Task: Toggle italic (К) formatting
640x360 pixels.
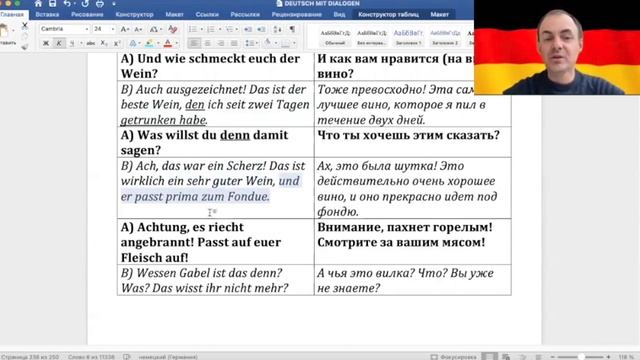Action: point(59,43)
